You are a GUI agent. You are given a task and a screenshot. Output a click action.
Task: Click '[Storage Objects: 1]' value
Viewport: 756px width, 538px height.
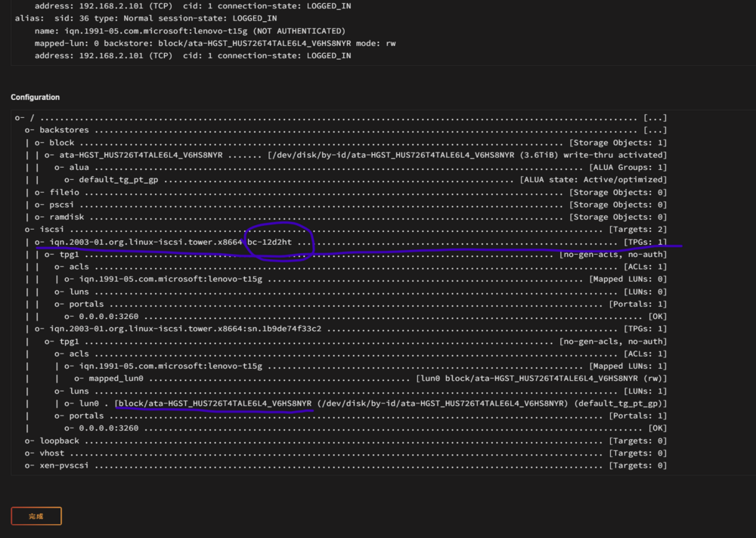(x=618, y=143)
